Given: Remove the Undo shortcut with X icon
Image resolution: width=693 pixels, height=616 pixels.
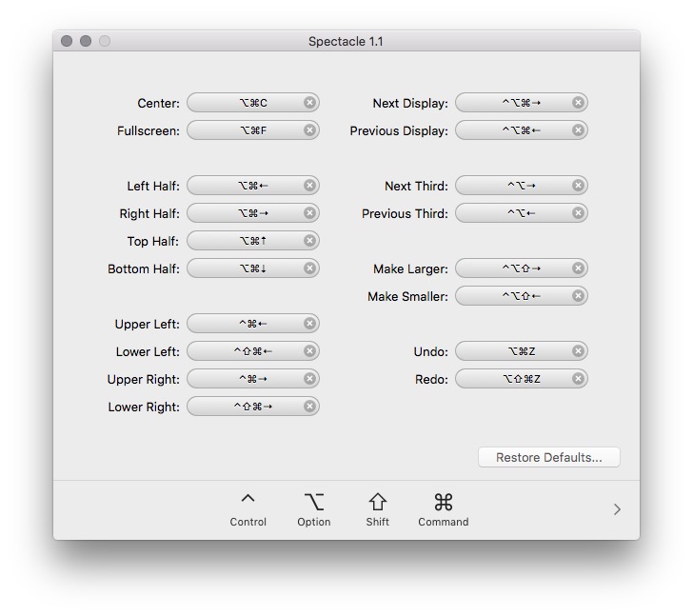Looking at the screenshot, I should point(578,351).
